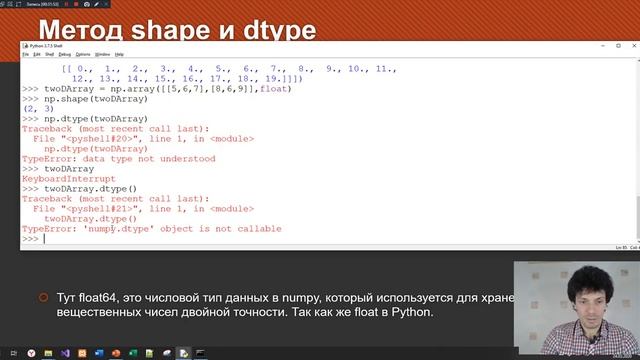The height and width of the screenshot is (360, 640).
Task: Open the Window menu
Action: click(102, 54)
